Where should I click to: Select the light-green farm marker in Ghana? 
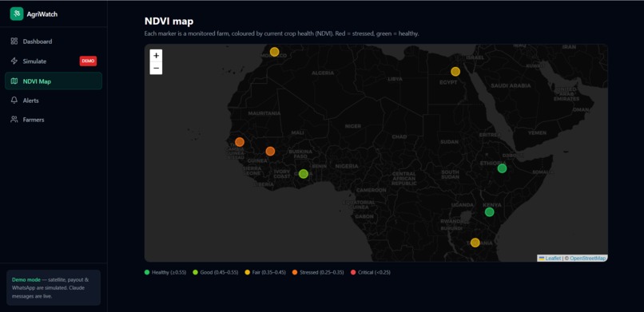[304, 174]
